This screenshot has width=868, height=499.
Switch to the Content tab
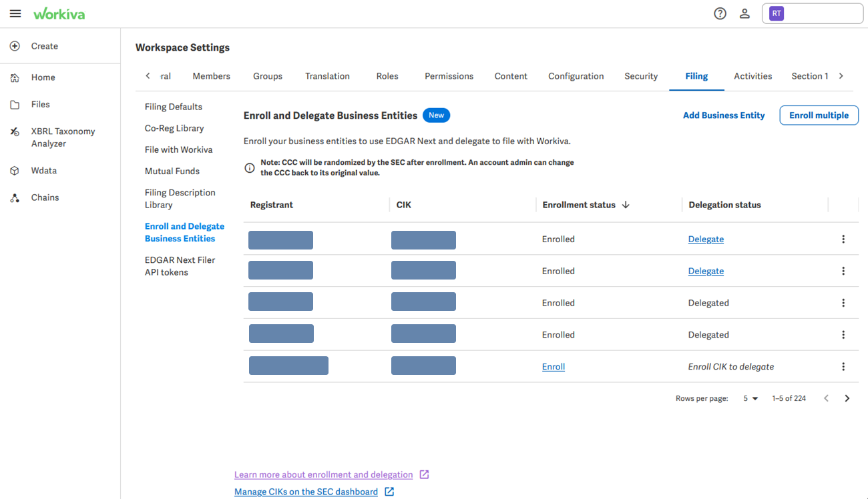(x=511, y=76)
